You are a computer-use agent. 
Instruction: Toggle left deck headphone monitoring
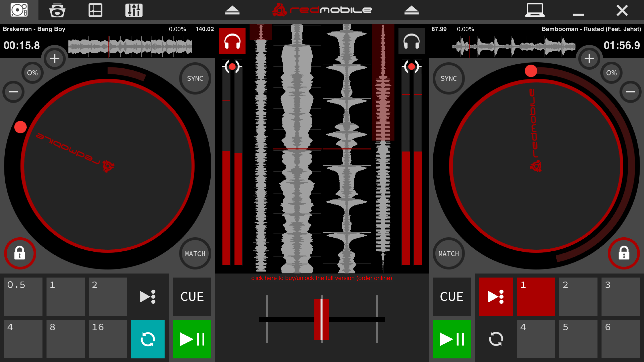232,41
